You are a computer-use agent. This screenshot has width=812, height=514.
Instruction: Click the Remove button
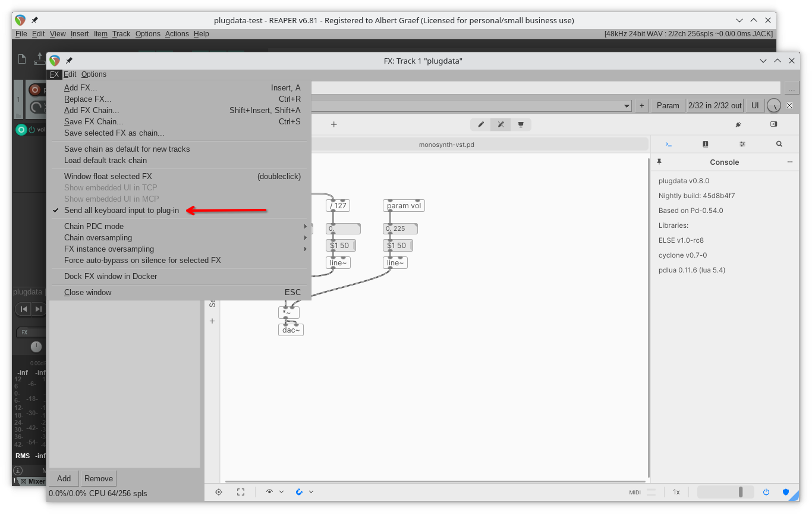[x=99, y=478]
